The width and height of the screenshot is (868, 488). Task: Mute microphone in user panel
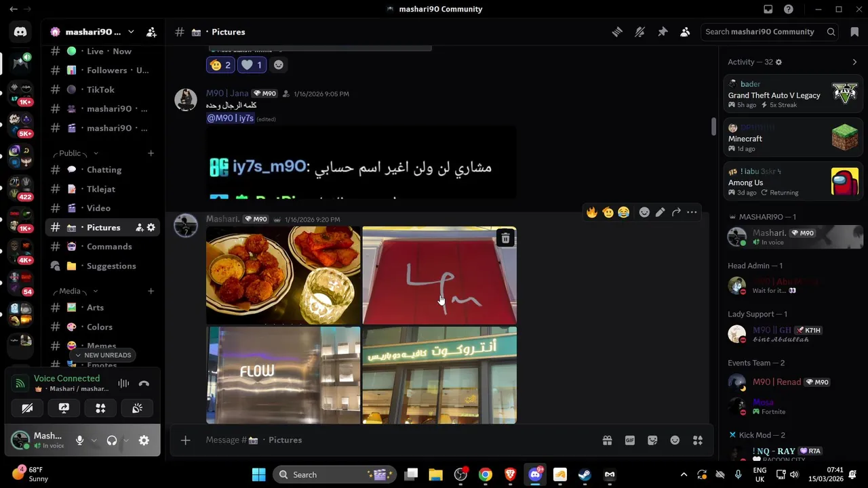pos(79,441)
